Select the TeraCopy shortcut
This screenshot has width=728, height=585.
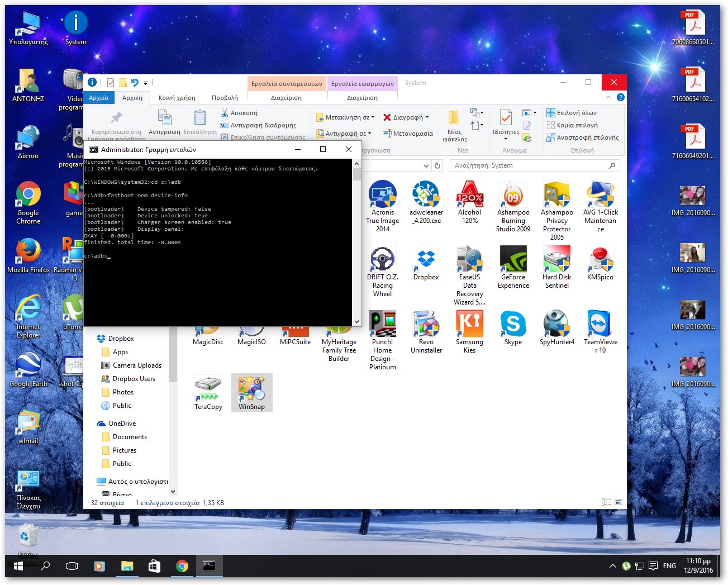point(208,389)
